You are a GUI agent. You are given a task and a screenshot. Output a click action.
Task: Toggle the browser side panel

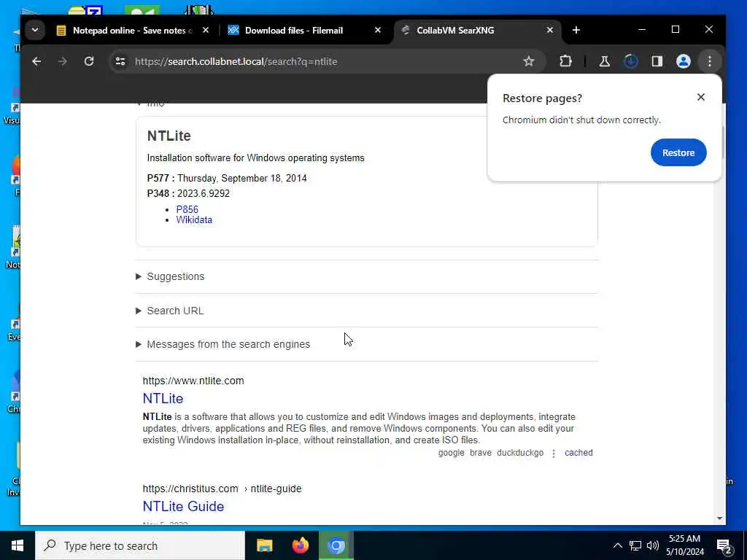click(x=657, y=61)
